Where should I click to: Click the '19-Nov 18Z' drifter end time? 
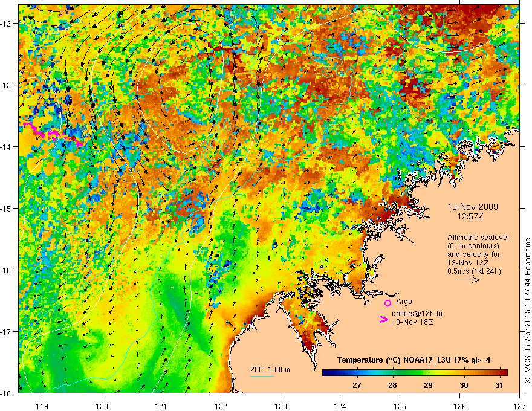click(x=412, y=322)
